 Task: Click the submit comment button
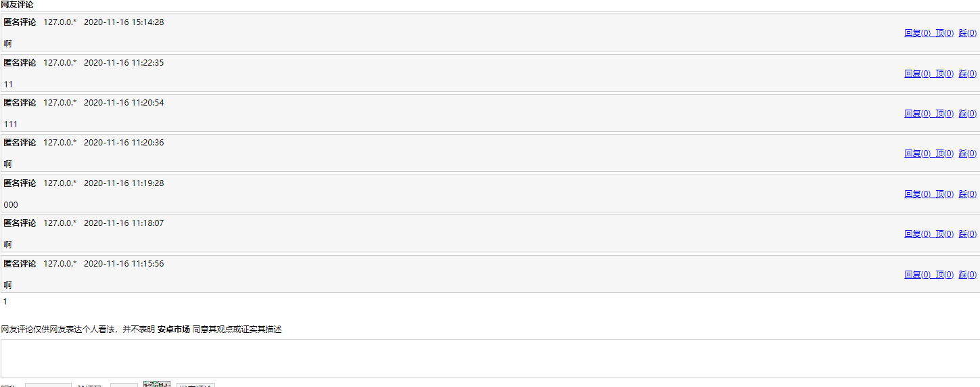pos(195,385)
